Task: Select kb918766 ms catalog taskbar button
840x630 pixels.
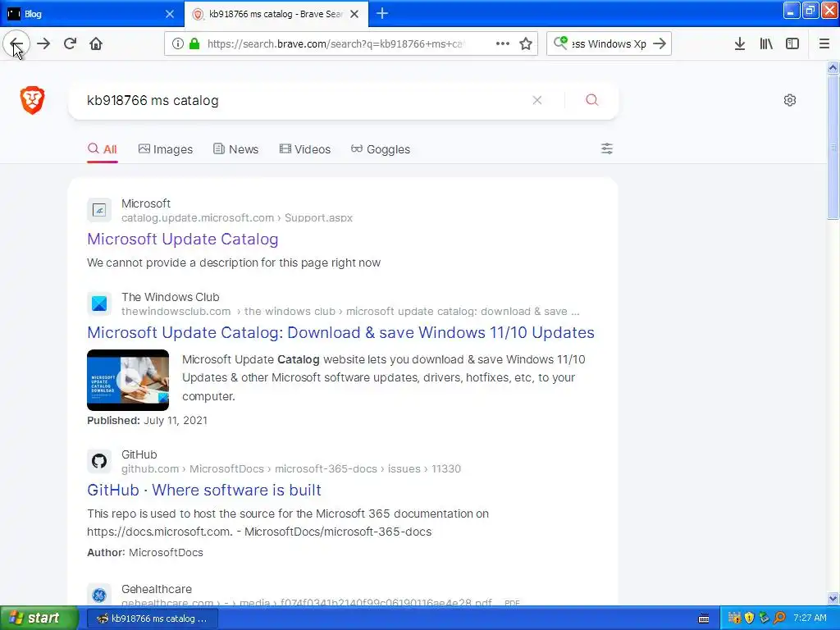Action: point(153,619)
